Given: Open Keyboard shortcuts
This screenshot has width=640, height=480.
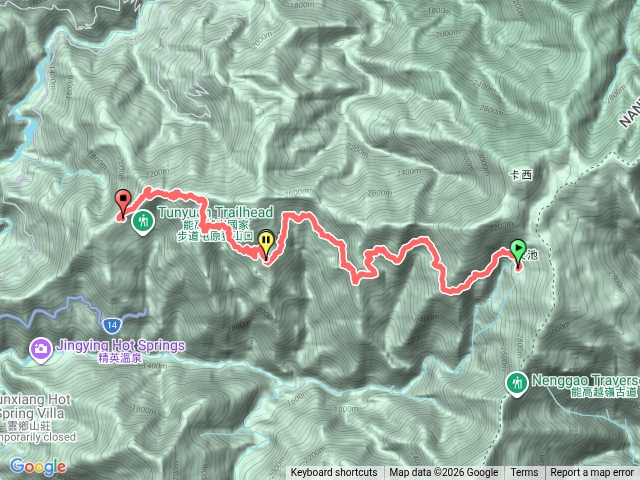Looking at the screenshot, I should (334, 473).
